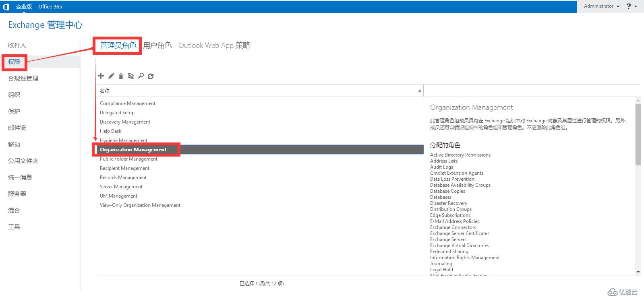
Task: Sort by the 名称 column header
Action: 260,91
